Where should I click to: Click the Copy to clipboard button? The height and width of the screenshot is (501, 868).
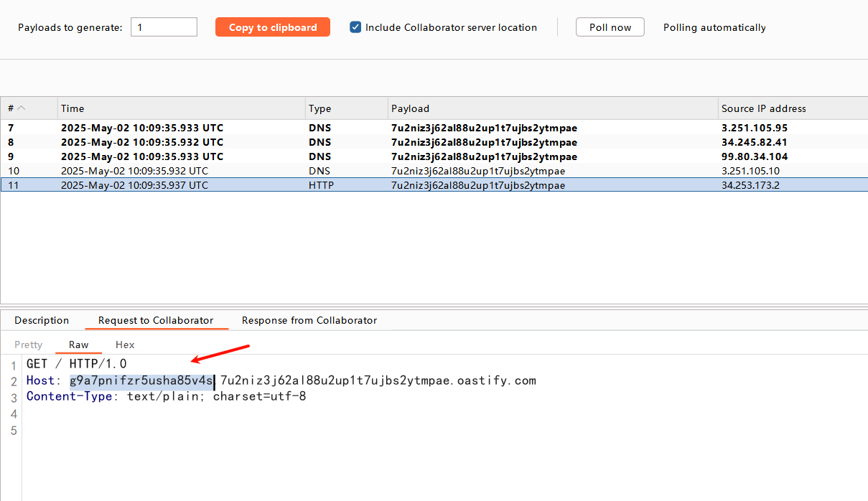[272, 27]
